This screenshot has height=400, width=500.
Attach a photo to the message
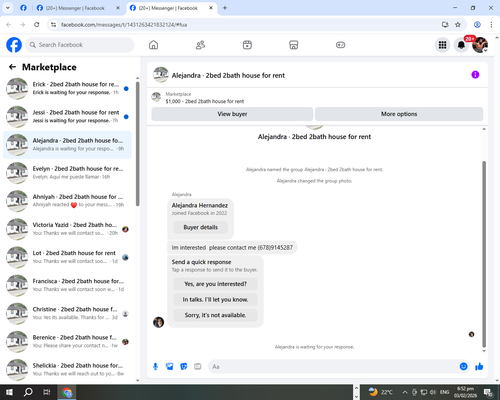click(x=170, y=367)
